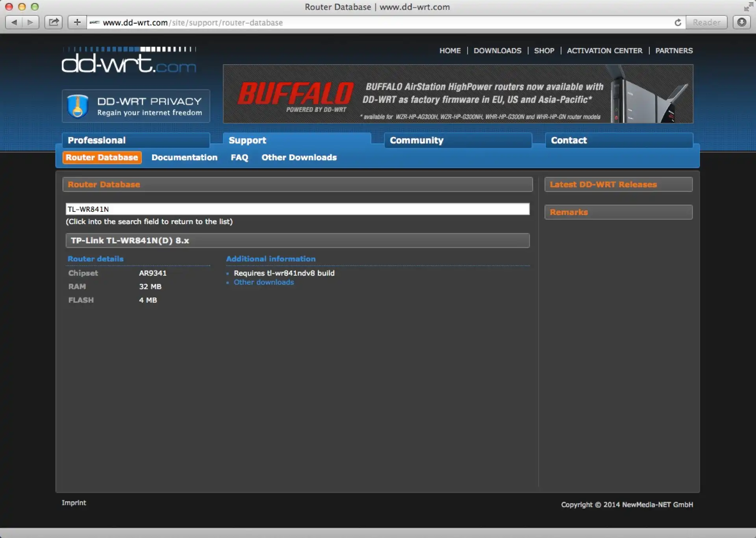Expand the TP-Link TL-WR841N(D) 8.x header

[297, 241]
